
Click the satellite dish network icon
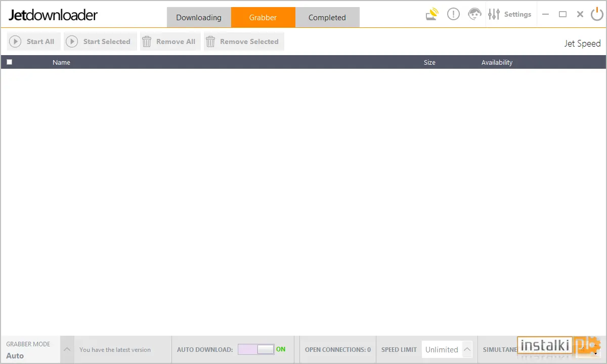pyautogui.click(x=432, y=14)
